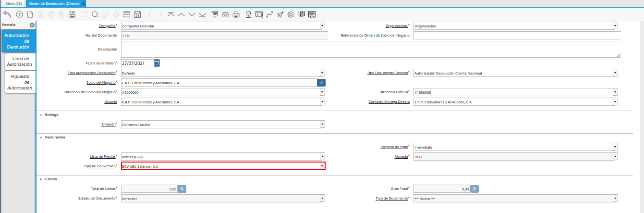Viewport: 644px width, 213px height.
Task: Collapse the Facturación section
Action: [x=40, y=138]
